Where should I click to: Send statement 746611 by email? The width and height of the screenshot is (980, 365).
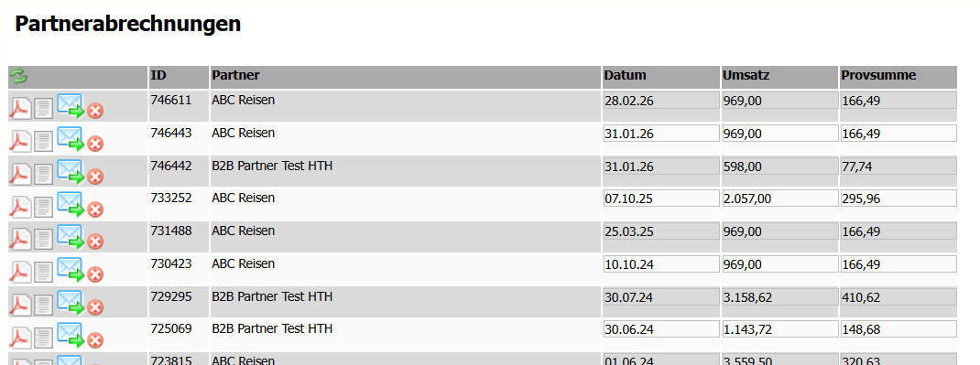[x=71, y=106]
